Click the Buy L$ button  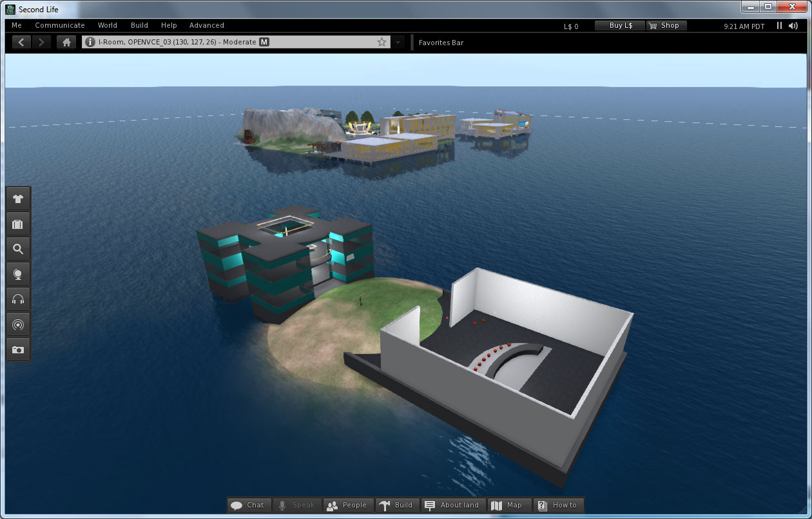pos(621,26)
